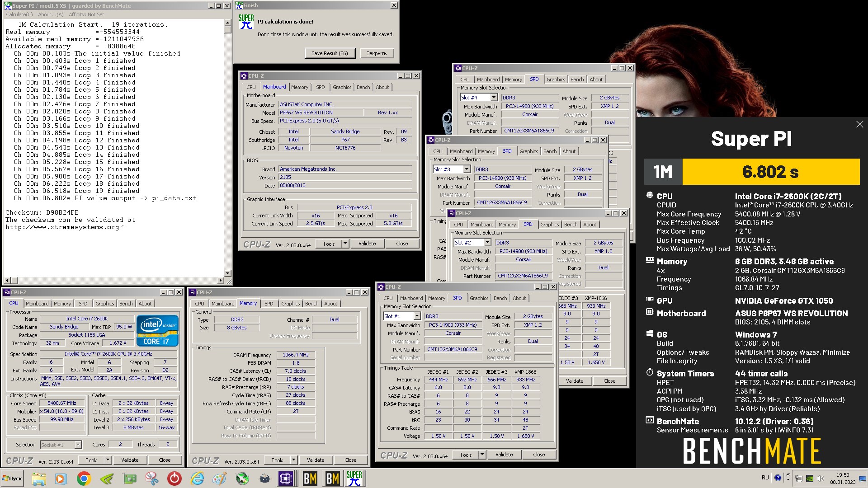This screenshot has height=488, width=868.
Task: Click the green sphere arrow taskbar icon
Action: 242,479
